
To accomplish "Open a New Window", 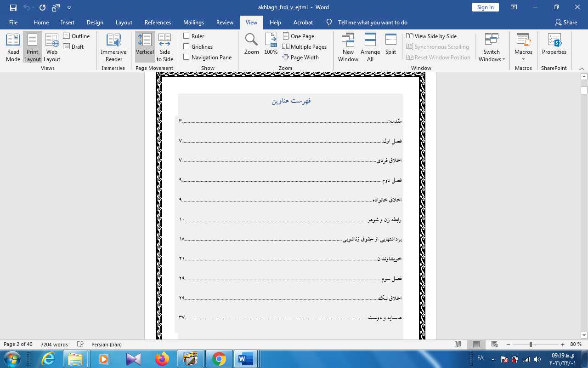I will tap(348, 47).
